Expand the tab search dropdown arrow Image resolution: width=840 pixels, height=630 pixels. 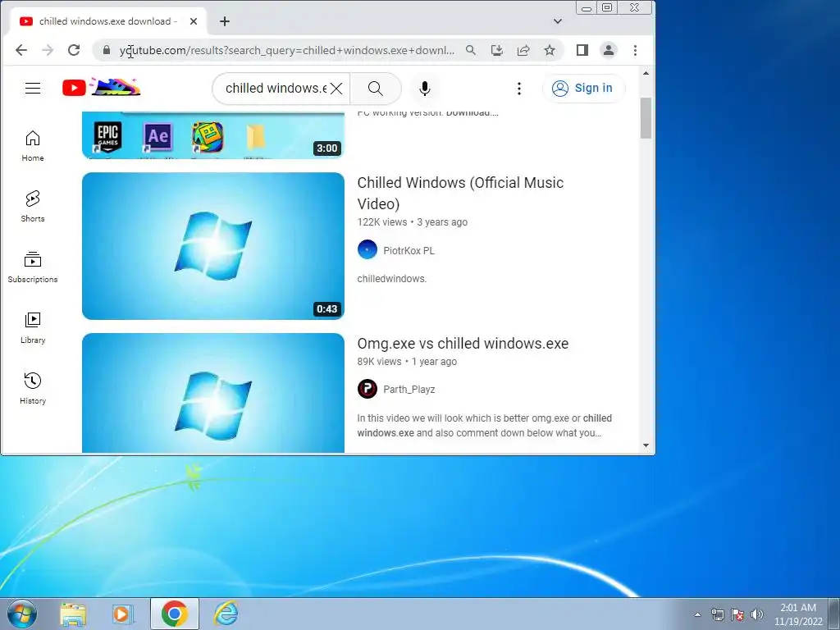pyautogui.click(x=558, y=21)
